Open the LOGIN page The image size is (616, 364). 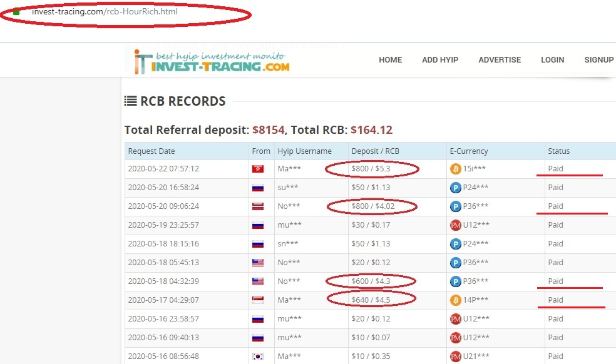pos(552,60)
